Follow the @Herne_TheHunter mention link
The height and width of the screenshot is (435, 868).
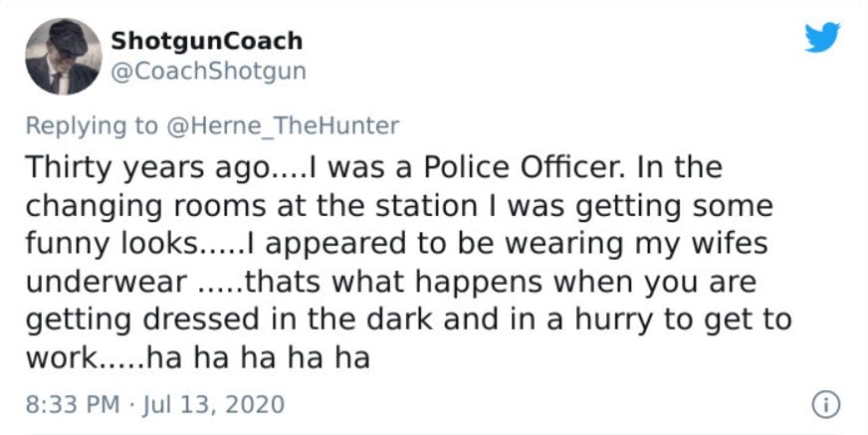point(283,125)
